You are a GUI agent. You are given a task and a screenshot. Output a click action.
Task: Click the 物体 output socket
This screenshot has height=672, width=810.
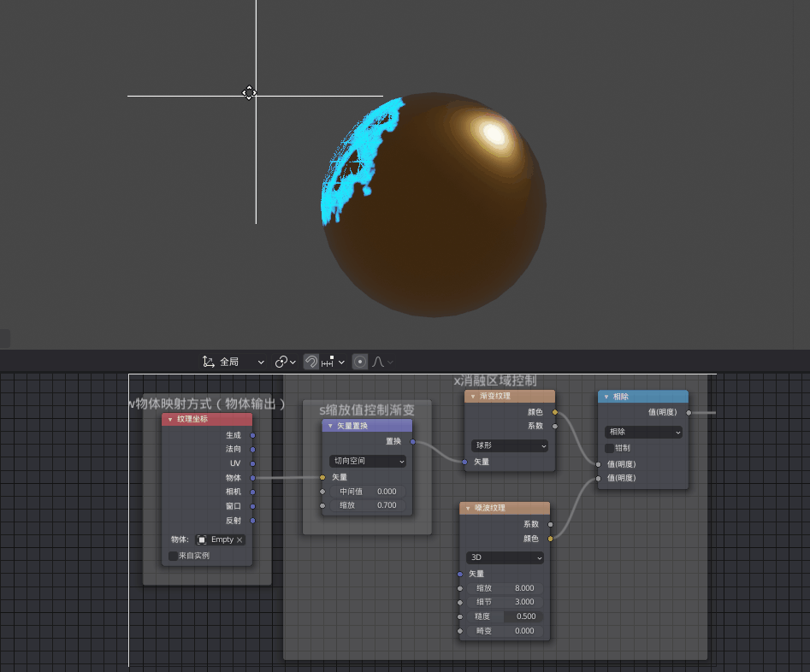coord(252,478)
